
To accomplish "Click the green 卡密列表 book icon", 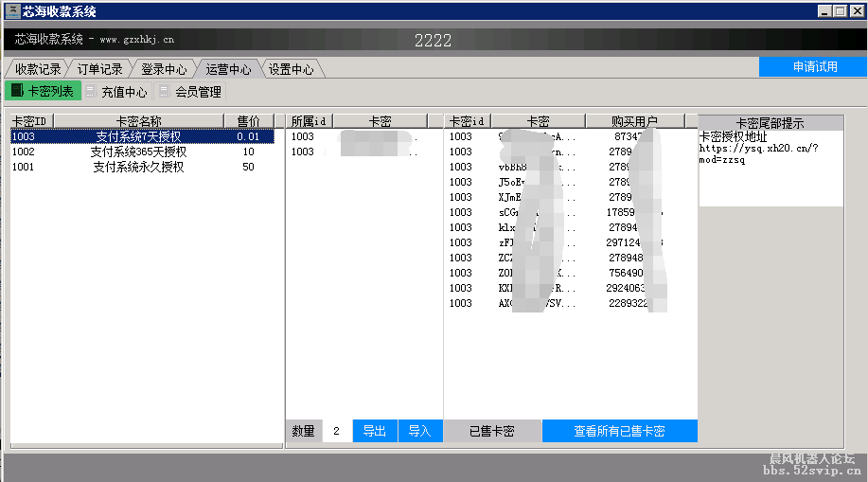I will (17, 90).
